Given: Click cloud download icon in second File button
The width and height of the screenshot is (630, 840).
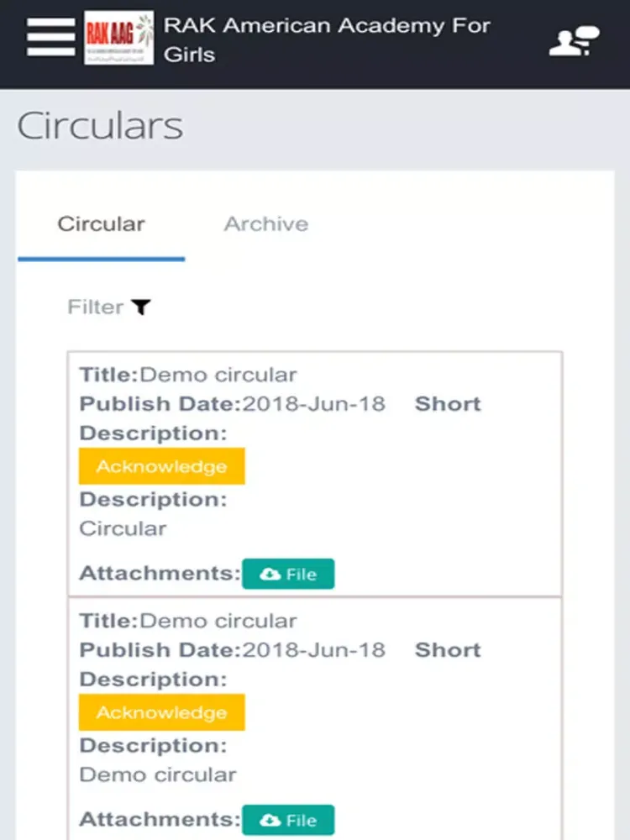Looking at the screenshot, I should pos(270,820).
